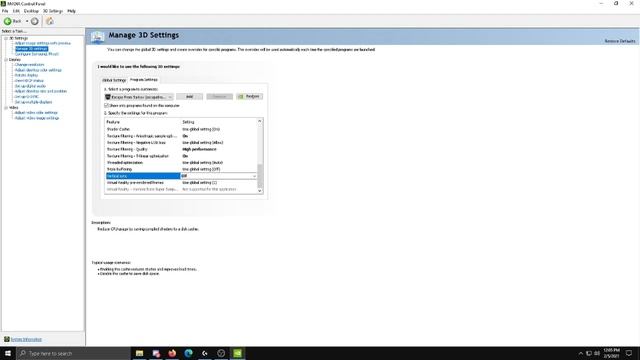Click the taskbar clock and date

611,353
